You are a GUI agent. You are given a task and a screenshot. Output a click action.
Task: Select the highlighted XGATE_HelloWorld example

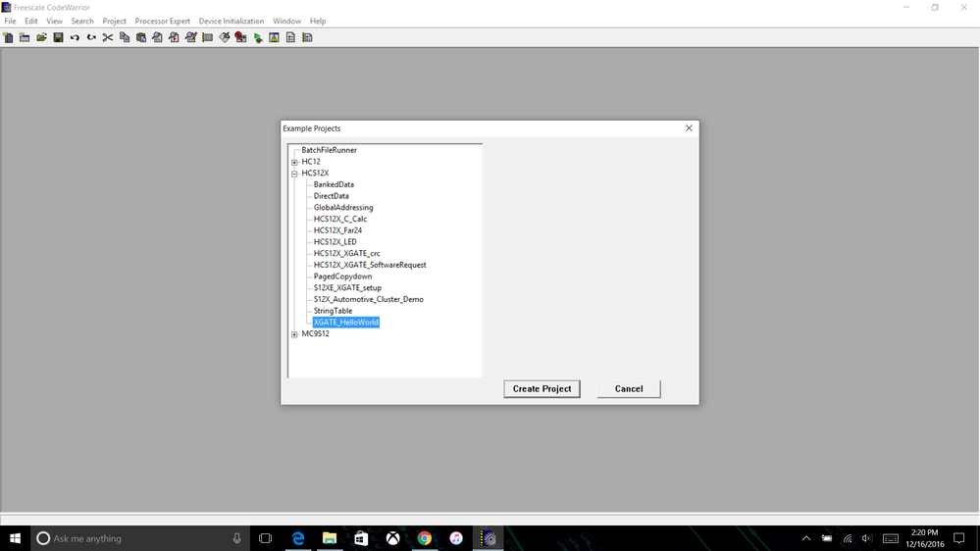(x=345, y=323)
